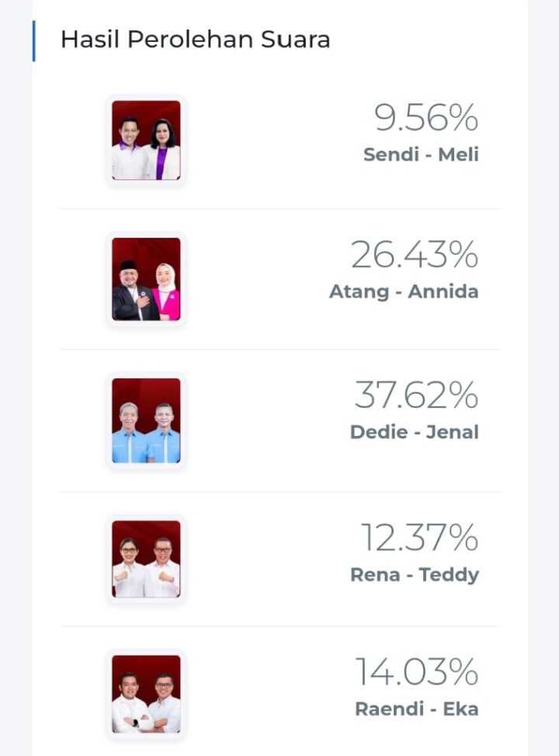Open Sendi - Meli candidate photo

click(x=146, y=141)
